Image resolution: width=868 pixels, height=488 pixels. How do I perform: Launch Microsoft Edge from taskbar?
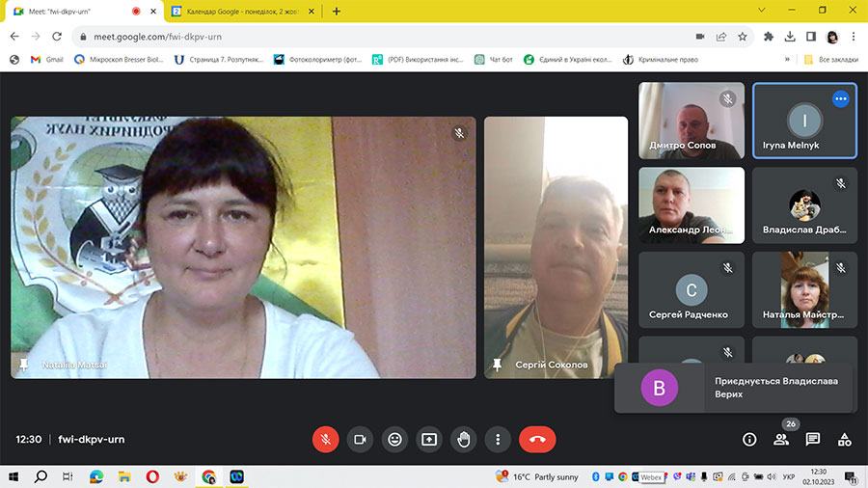click(96, 476)
